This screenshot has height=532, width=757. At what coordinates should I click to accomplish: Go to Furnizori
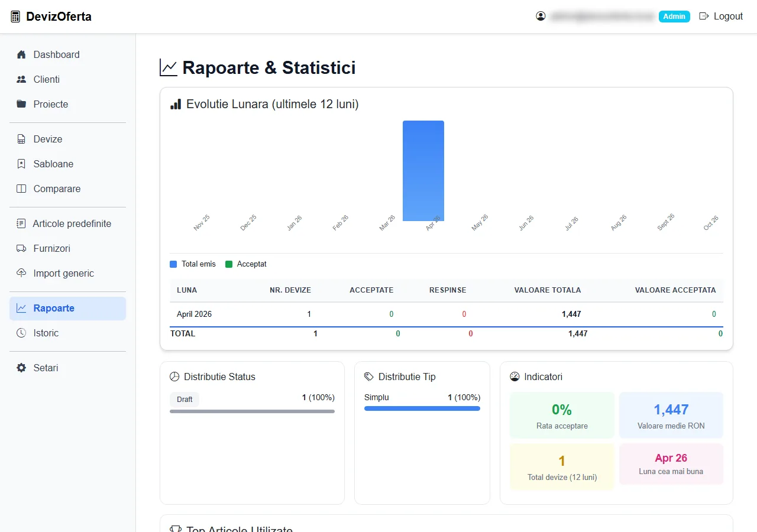coord(67,248)
